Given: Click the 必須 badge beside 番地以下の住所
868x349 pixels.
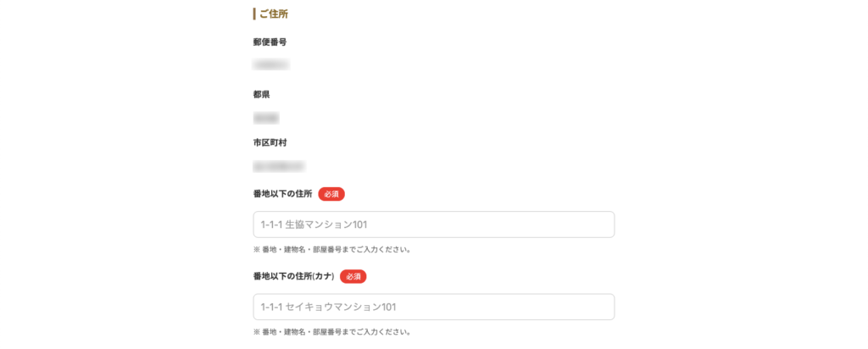Looking at the screenshot, I should tap(331, 194).
